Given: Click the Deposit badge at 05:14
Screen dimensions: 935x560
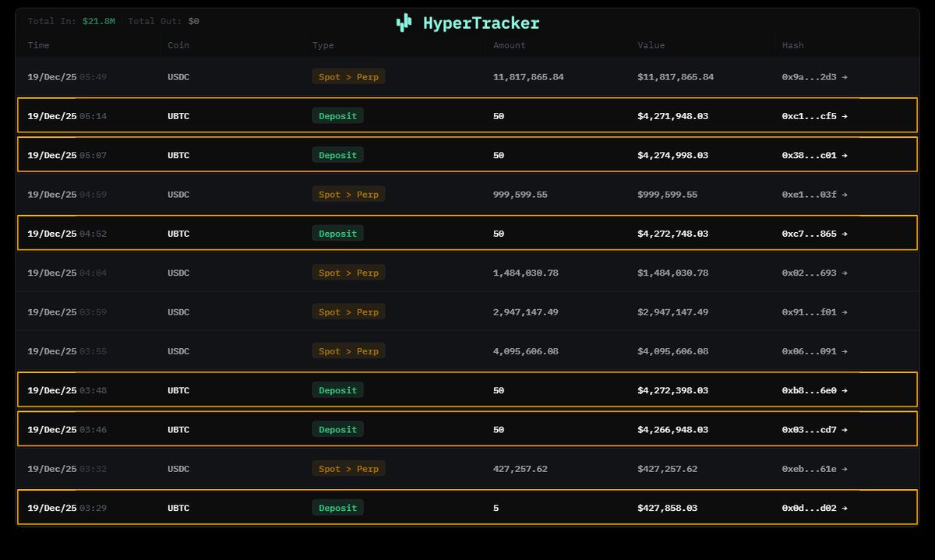Looking at the screenshot, I should (x=337, y=116).
